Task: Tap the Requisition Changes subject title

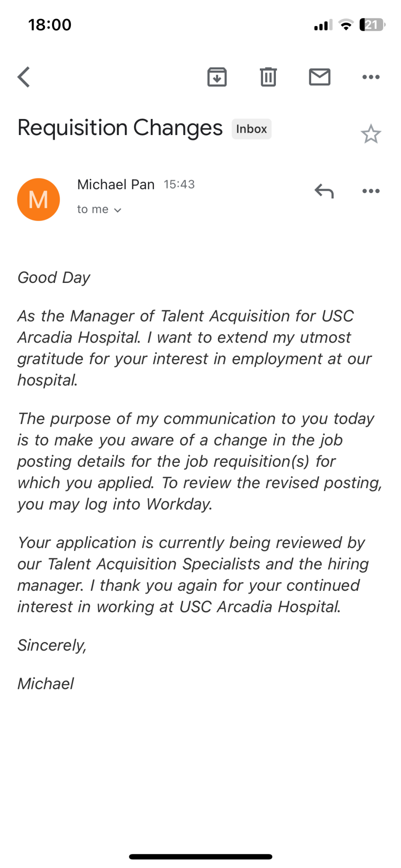Action: pyautogui.click(x=120, y=128)
